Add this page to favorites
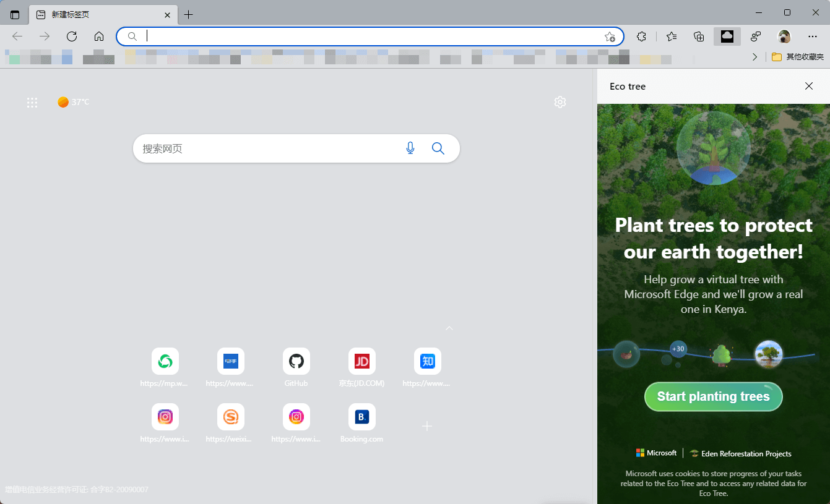830x504 pixels. [610, 36]
